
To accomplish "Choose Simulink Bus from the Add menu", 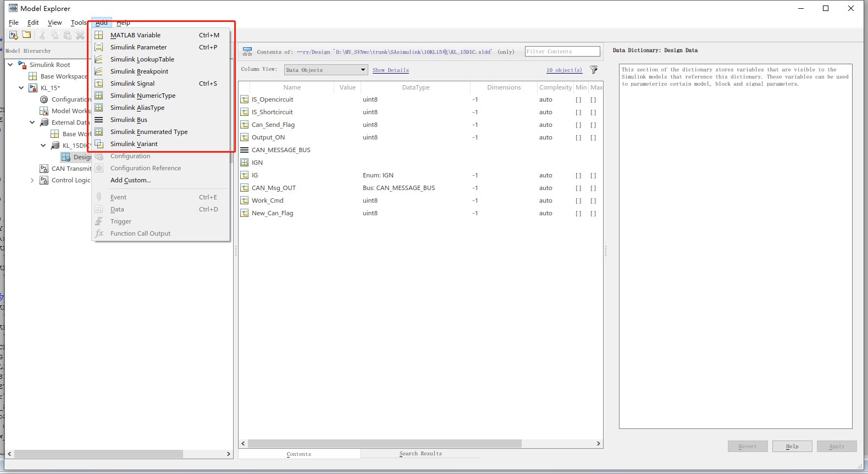I will point(161,120).
